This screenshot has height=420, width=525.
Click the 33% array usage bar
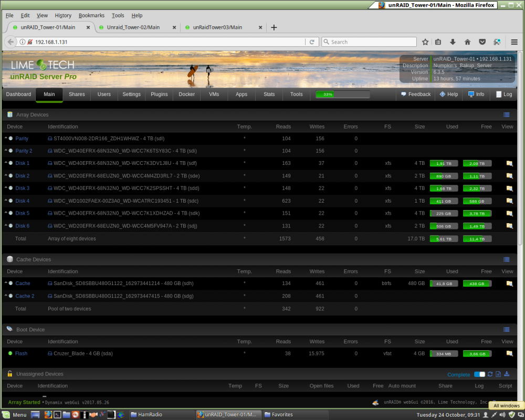tap(342, 94)
